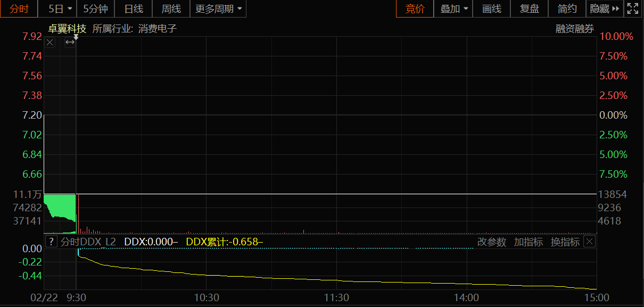Viewport: 644px width, 307px height.
Task: Click 加指标 to add an indicator
Action: click(529, 242)
